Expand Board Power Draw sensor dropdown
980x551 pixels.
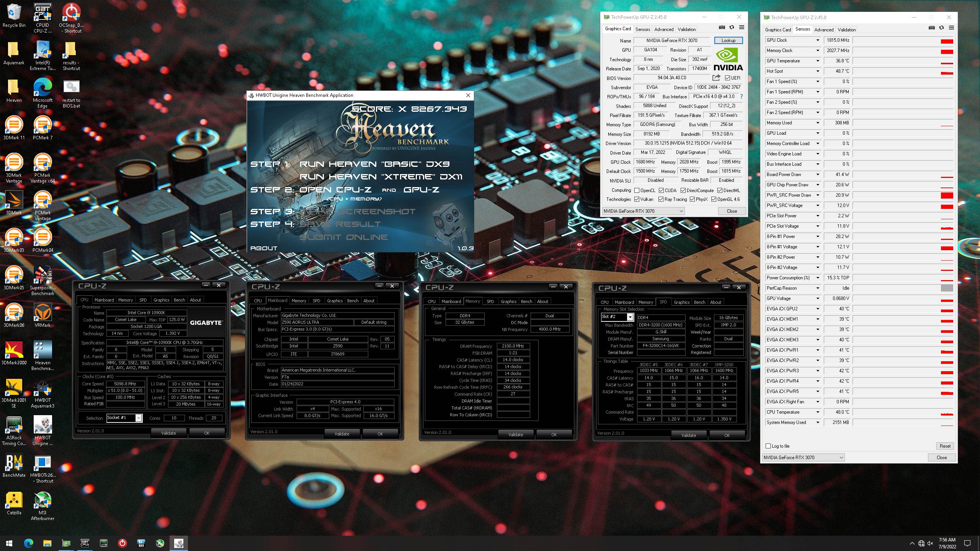click(818, 174)
